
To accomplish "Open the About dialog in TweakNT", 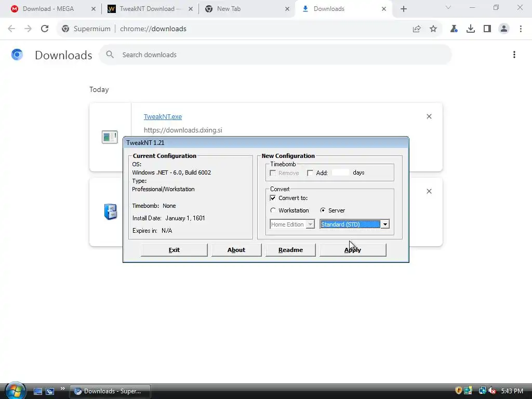I will coord(236,250).
